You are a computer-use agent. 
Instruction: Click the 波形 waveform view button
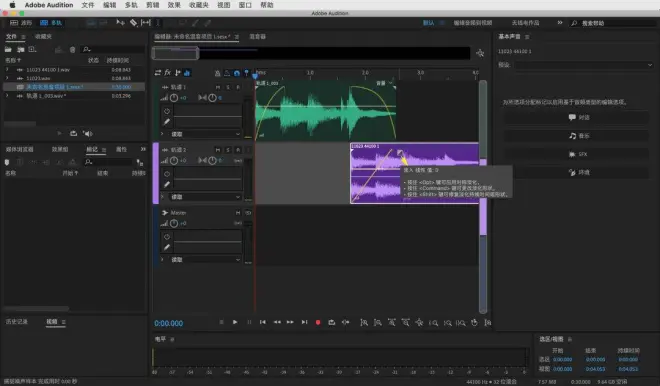pos(21,23)
